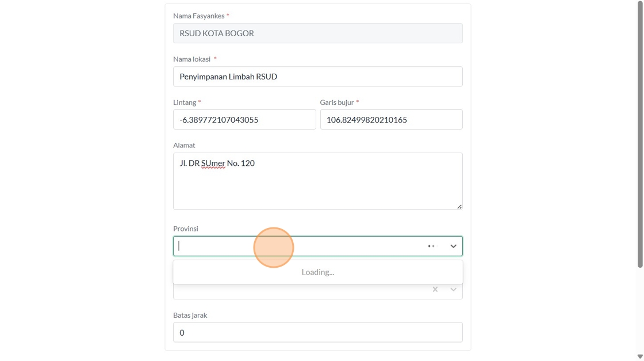Click the disabled Nama Fasyankes field
The width and height of the screenshot is (644, 361).
317,33
